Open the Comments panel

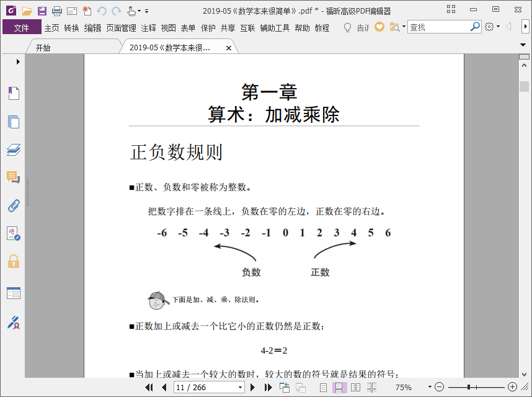pos(14,177)
